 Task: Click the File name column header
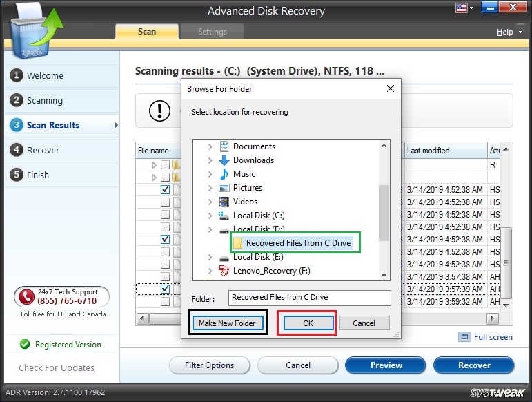point(158,151)
